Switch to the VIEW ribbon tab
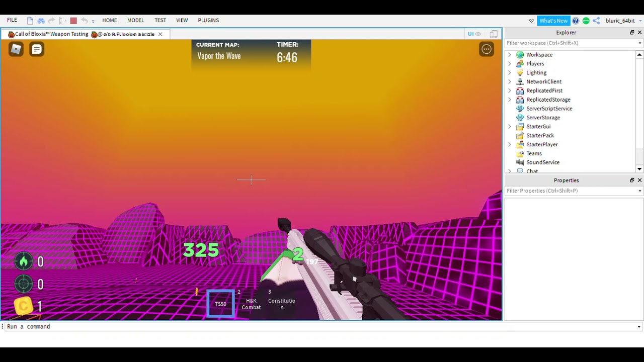644x362 pixels. (182, 21)
